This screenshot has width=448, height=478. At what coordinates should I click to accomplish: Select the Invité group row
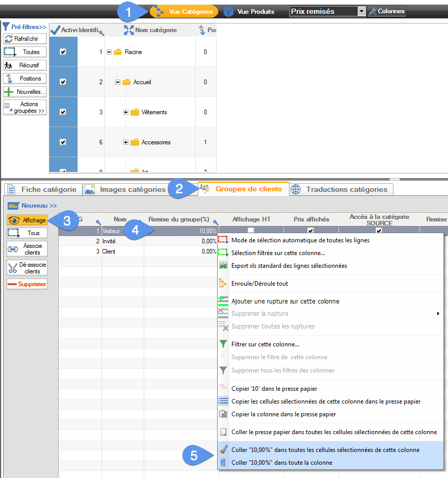pyautogui.click(x=122, y=241)
